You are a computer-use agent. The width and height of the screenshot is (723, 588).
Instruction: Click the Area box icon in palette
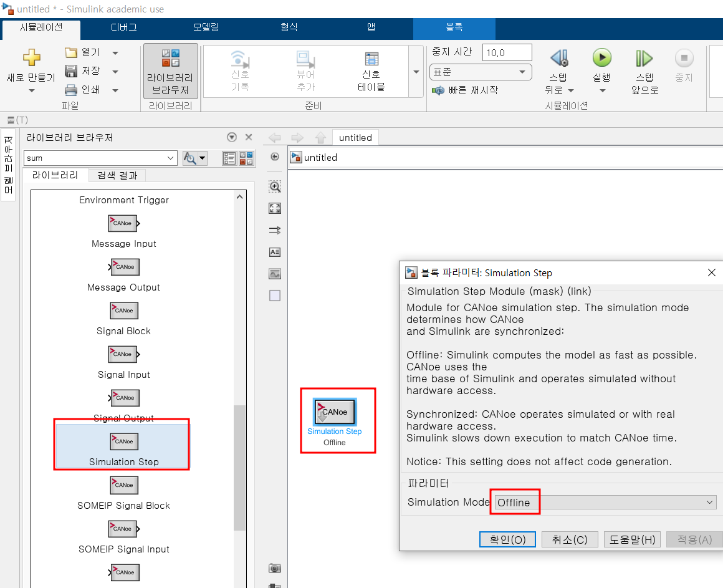[275, 296]
